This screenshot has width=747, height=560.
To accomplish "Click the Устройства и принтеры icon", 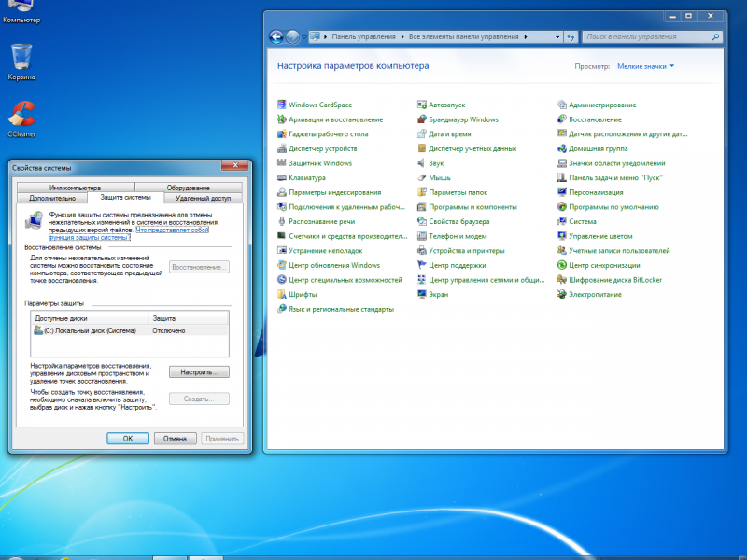I will [422, 250].
